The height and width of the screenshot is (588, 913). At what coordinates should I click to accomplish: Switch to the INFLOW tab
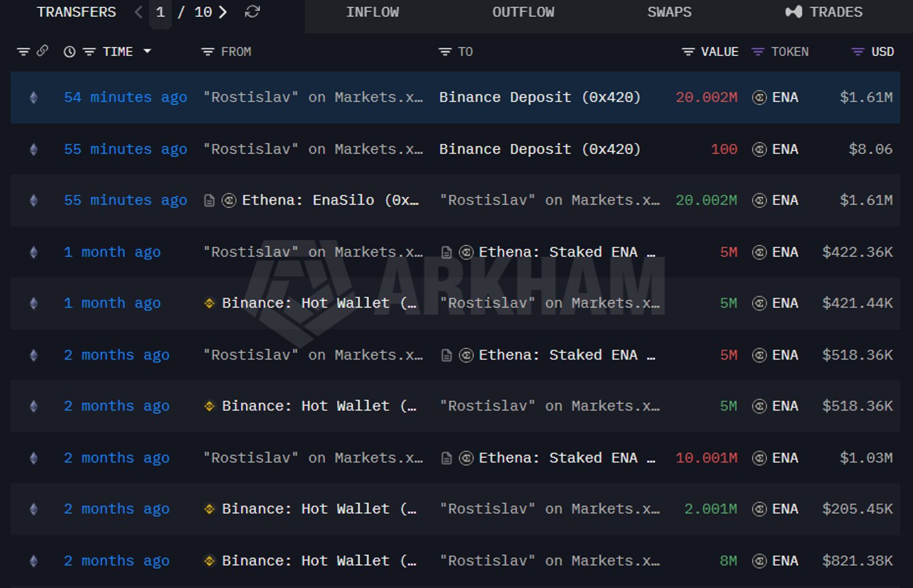click(x=373, y=12)
